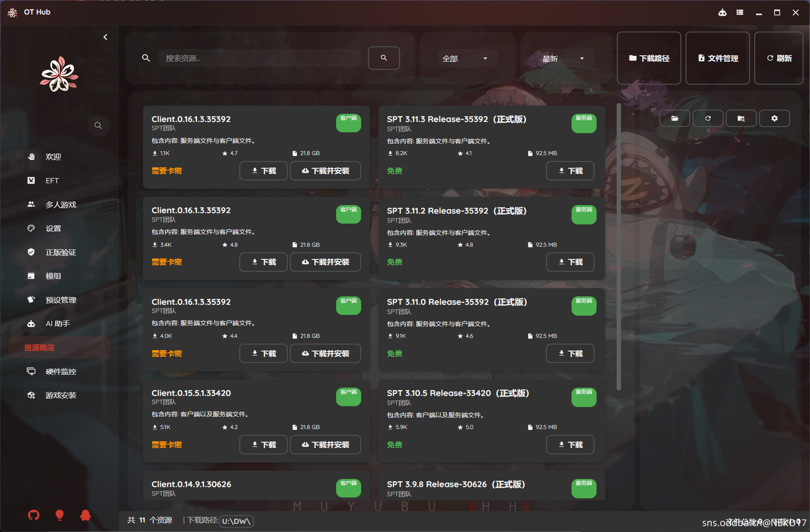Click 下载 on the 4.0K downloads Client card
Screen dimensions: 810x532
click(x=263, y=354)
